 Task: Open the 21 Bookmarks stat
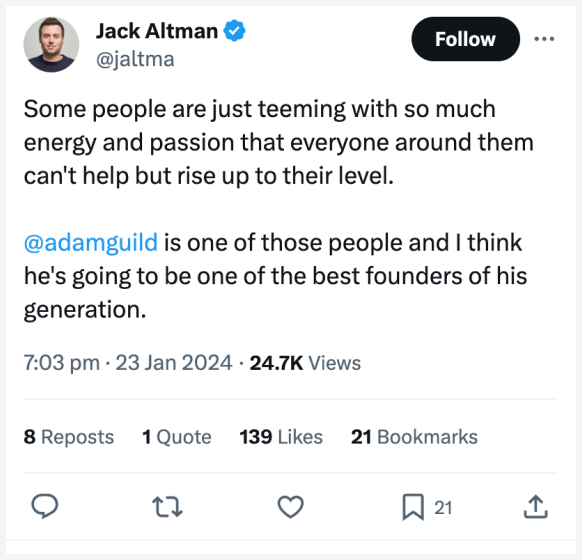[414, 437]
